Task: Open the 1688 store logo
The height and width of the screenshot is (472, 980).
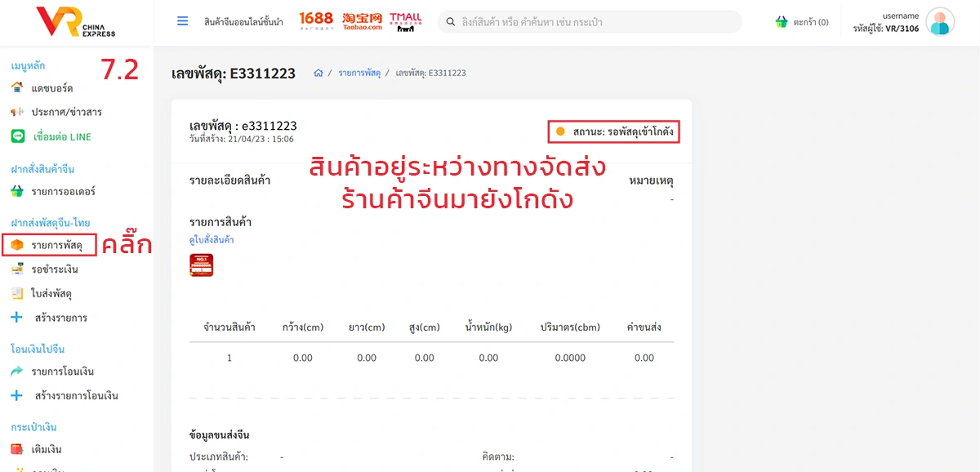Action: coord(315,21)
